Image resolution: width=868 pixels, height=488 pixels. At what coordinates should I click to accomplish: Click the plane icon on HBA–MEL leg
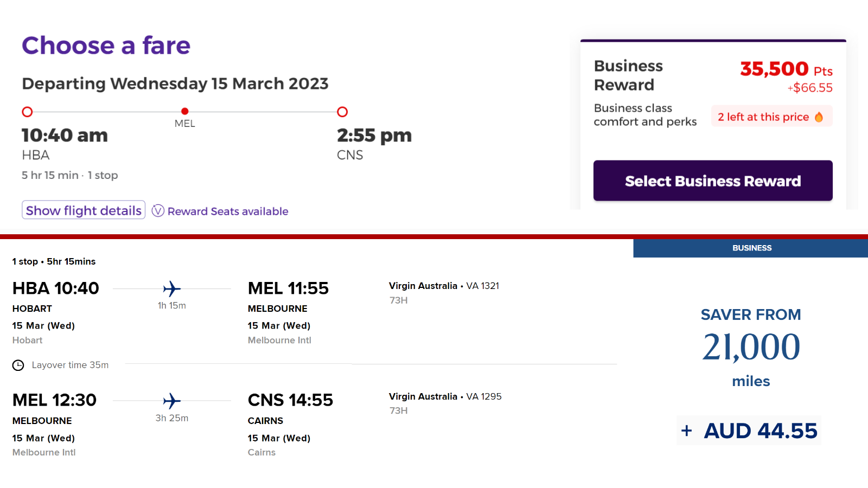click(172, 288)
